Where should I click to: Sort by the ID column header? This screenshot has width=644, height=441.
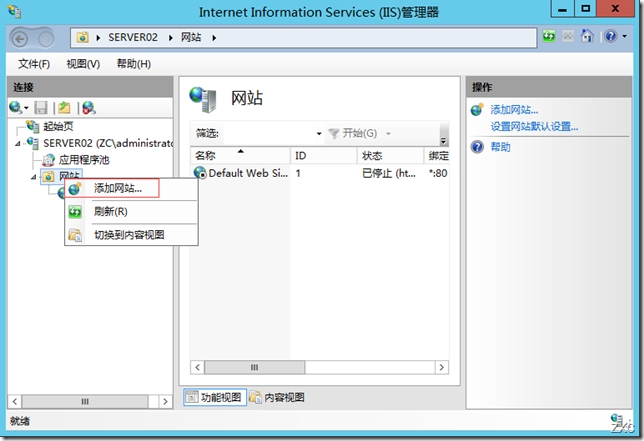324,156
